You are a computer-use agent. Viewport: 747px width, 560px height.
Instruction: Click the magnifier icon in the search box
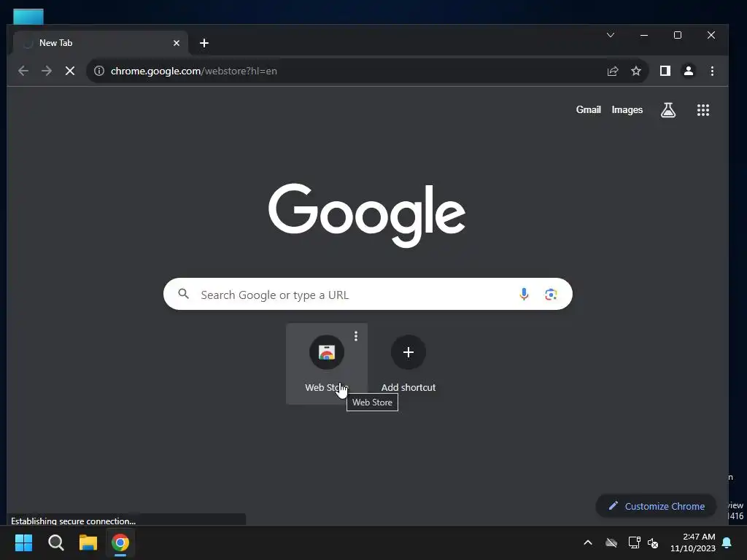click(183, 294)
